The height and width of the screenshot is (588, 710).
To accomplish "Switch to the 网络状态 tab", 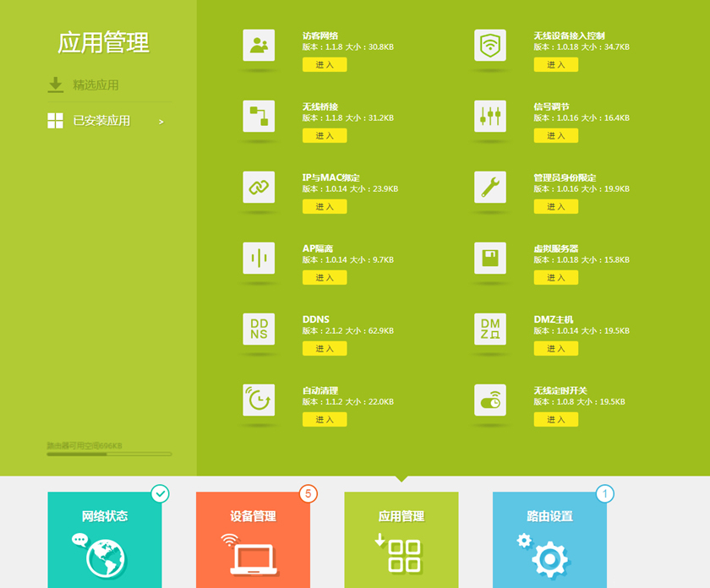I will (107, 538).
